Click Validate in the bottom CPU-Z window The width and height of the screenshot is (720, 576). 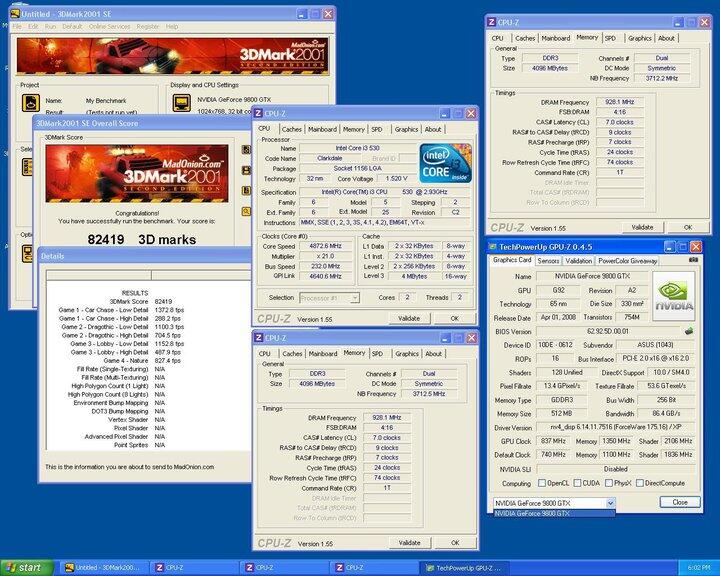coord(409,542)
